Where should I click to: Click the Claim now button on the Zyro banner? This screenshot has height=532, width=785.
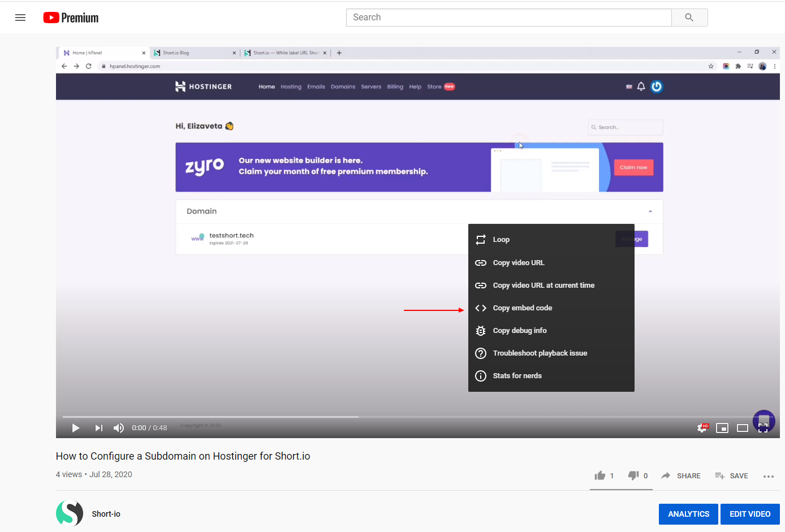pos(633,167)
